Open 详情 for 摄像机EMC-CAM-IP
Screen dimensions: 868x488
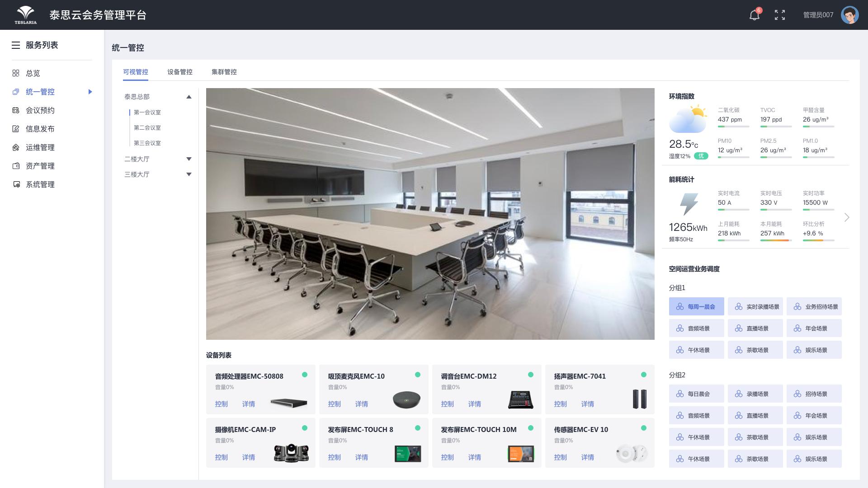249,457
